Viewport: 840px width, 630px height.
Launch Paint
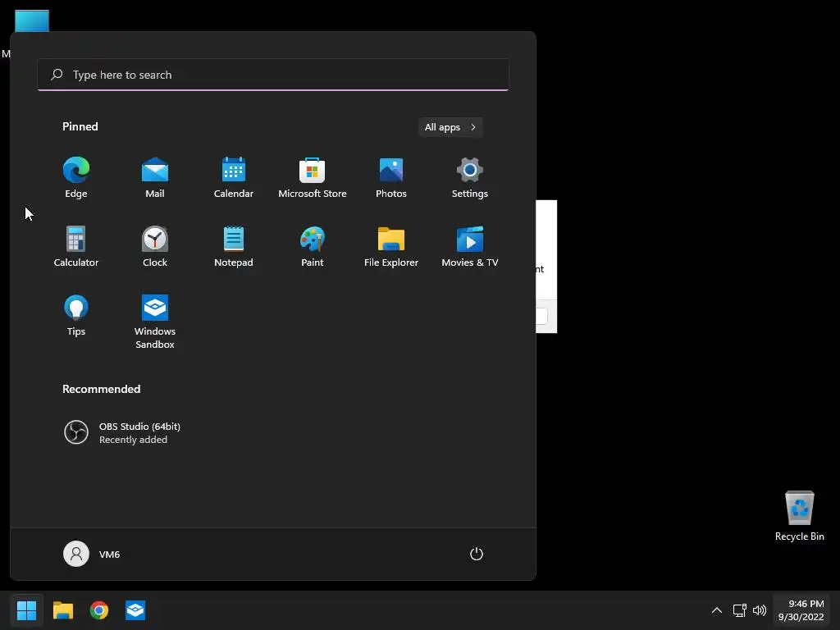(313, 246)
